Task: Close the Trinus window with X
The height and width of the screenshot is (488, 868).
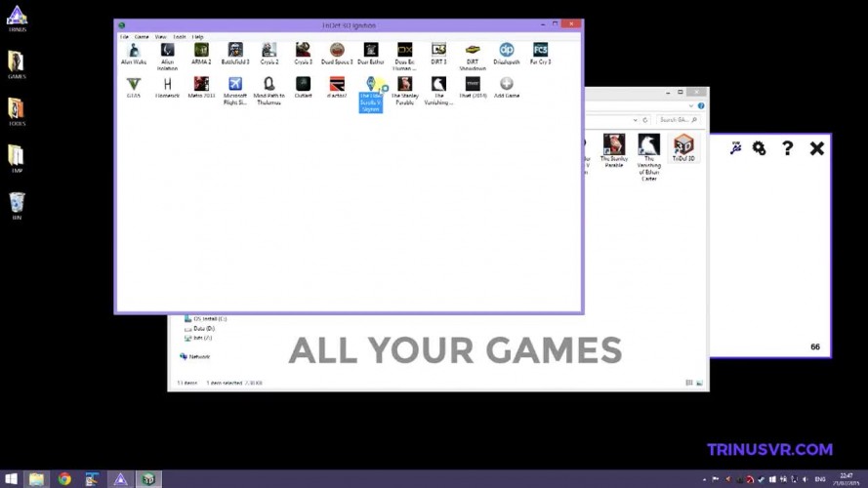Action: (816, 148)
